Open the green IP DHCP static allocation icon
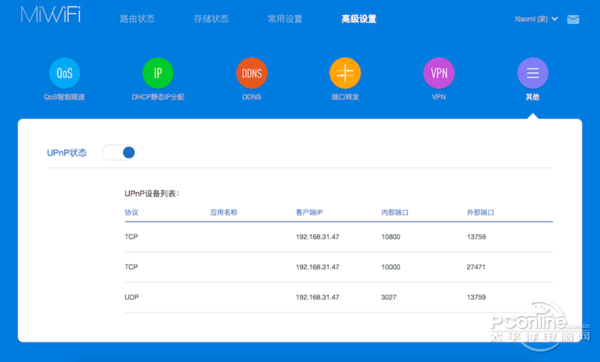The height and width of the screenshot is (362, 600). click(158, 73)
